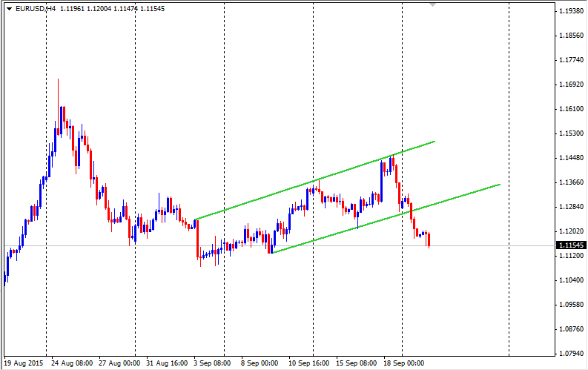This screenshot has width=588, height=370.
Task: Click the 3 Sep 08:00 time label
Action: pyautogui.click(x=212, y=363)
